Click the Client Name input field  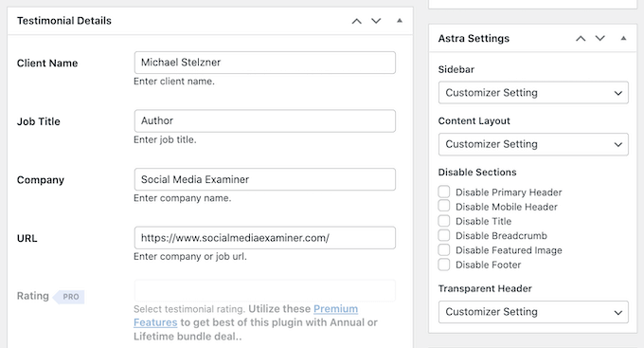(x=265, y=63)
